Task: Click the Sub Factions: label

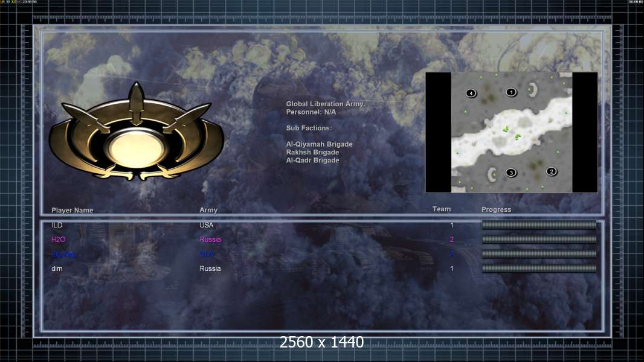Action: pos(309,128)
